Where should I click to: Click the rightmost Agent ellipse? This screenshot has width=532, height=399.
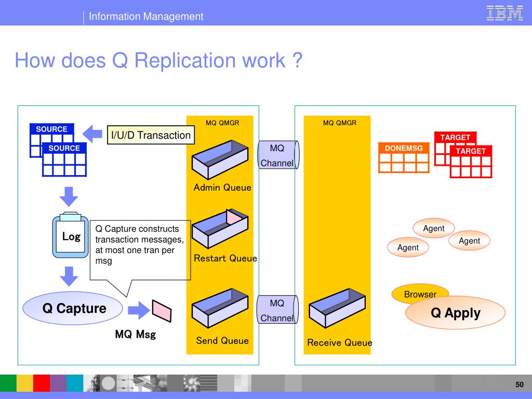[469, 241]
